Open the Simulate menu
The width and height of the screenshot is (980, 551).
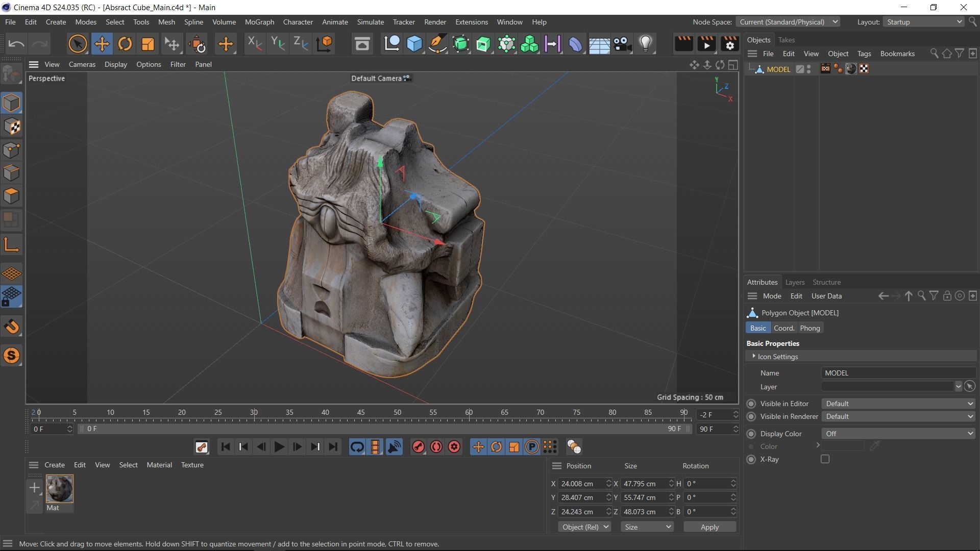point(370,22)
